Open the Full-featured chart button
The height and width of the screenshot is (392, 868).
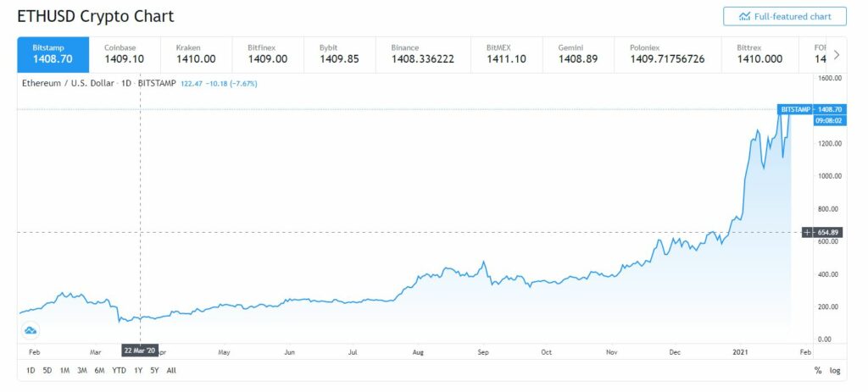[784, 17]
